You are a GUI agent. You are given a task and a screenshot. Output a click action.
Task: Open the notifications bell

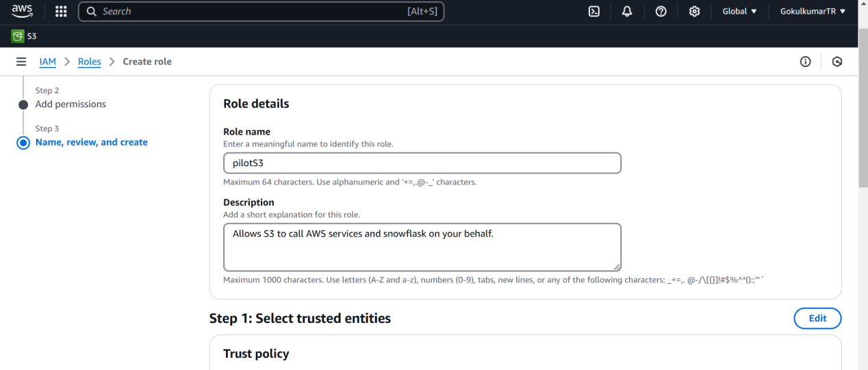coord(627,12)
